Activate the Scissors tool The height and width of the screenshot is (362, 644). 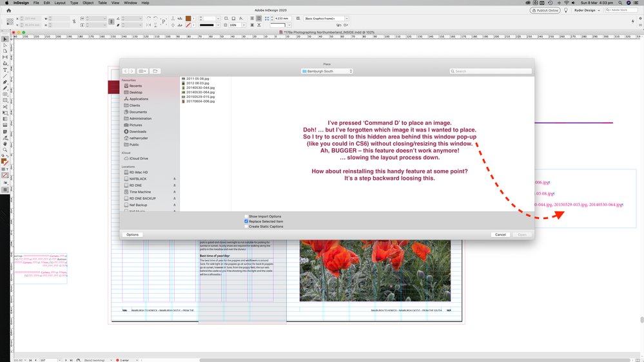click(x=5, y=107)
